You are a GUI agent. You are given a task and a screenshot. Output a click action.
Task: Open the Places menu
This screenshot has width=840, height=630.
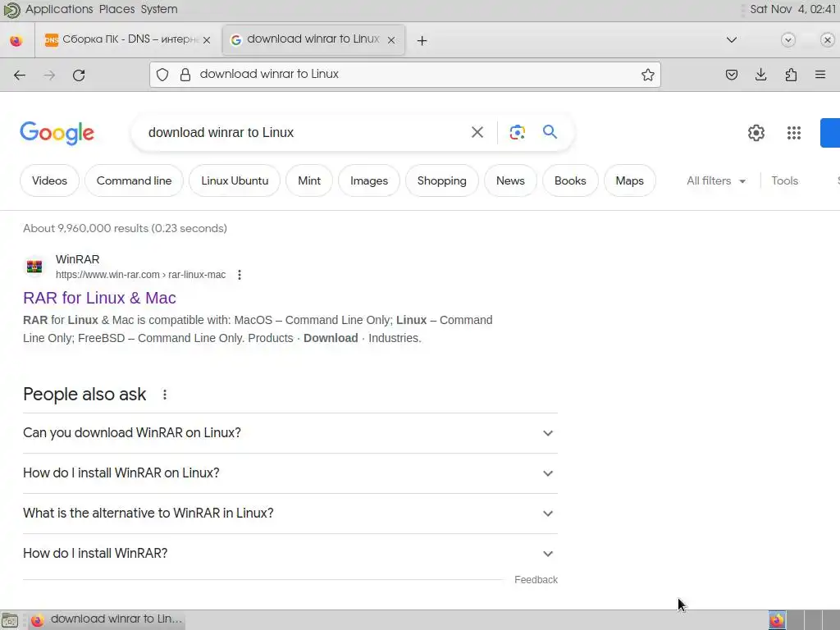click(x=116, y=9)
